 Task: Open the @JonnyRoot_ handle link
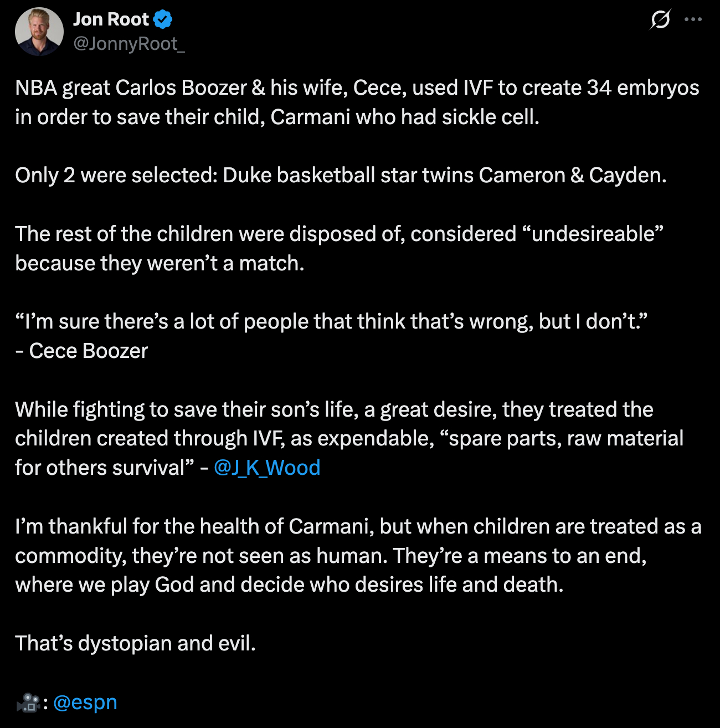click(x=129, y=44)
